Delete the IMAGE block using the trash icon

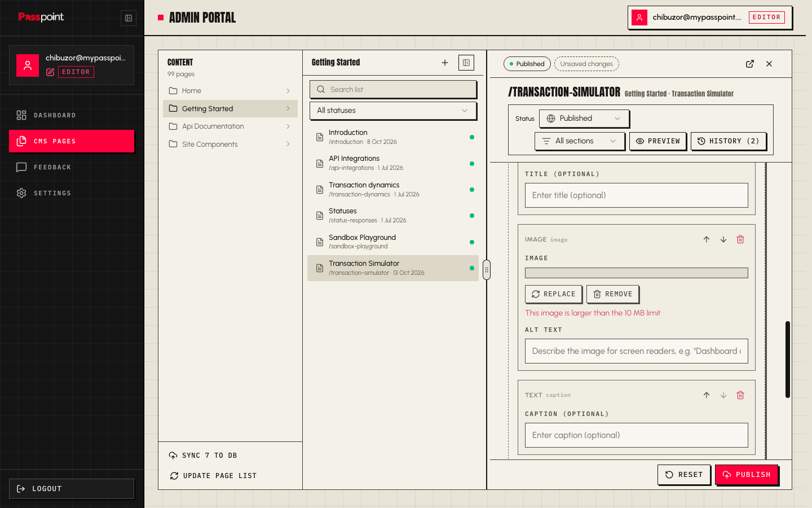740,239
